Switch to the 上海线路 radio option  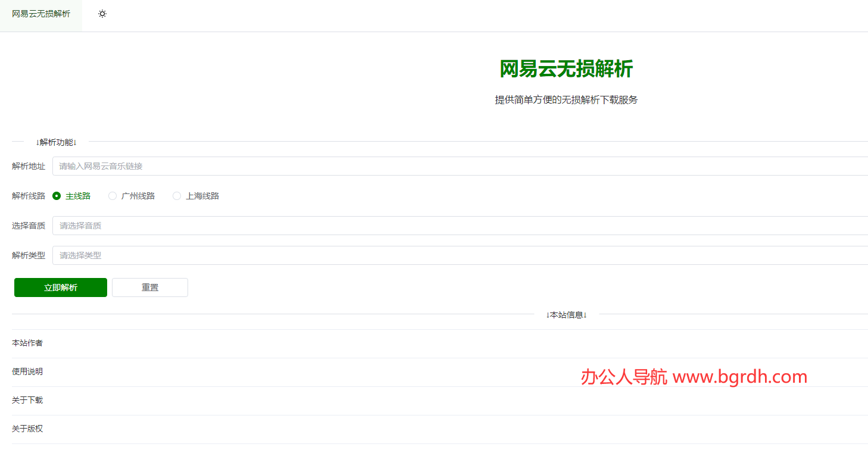click(x=177, y=196)
